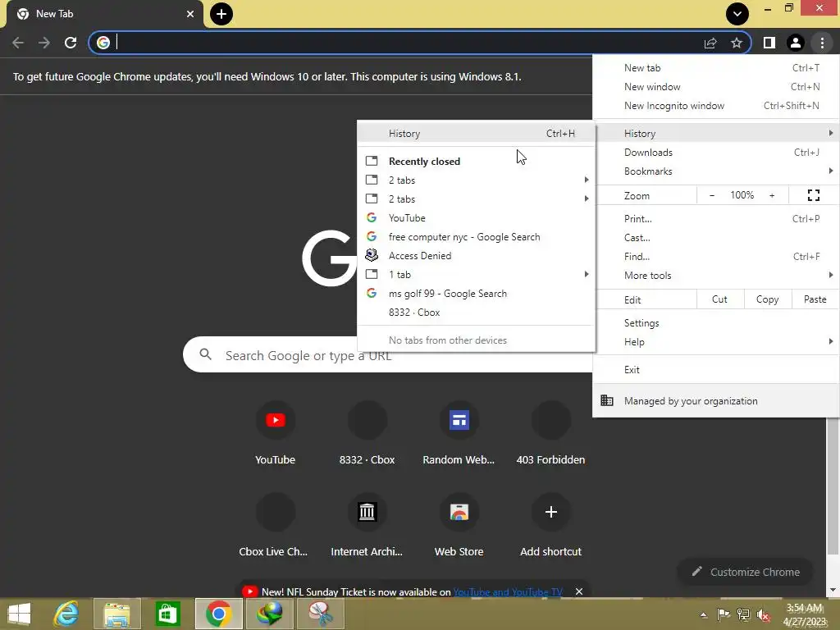This screenshot has width=840, height=630.
Task: Open the tab search chevron button
Action: point(737,14)
